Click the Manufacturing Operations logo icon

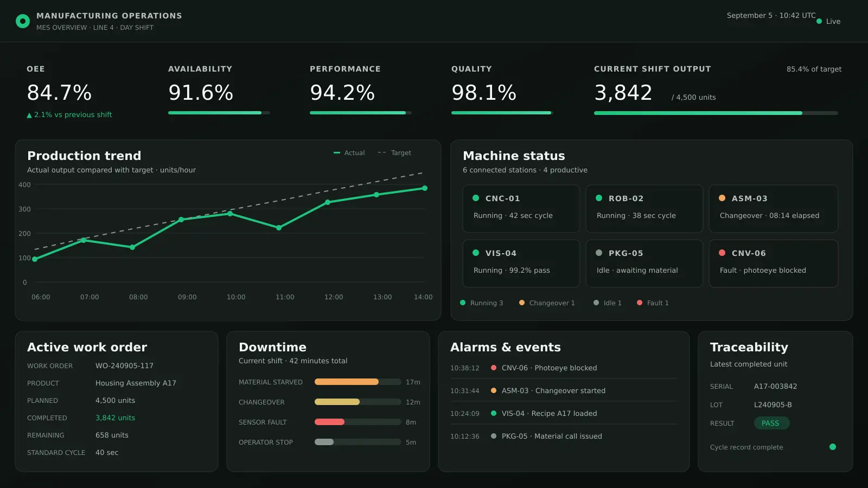point(23,21)
